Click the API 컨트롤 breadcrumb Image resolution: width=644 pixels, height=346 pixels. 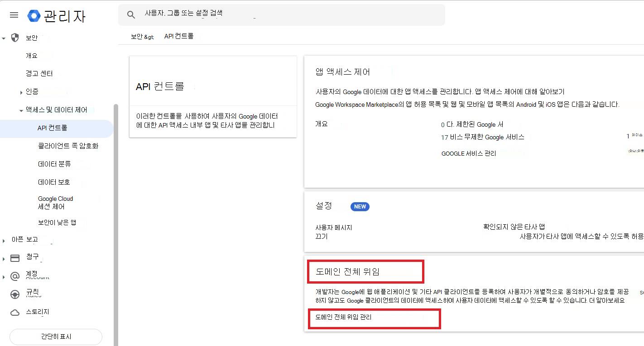coord(179,36)
